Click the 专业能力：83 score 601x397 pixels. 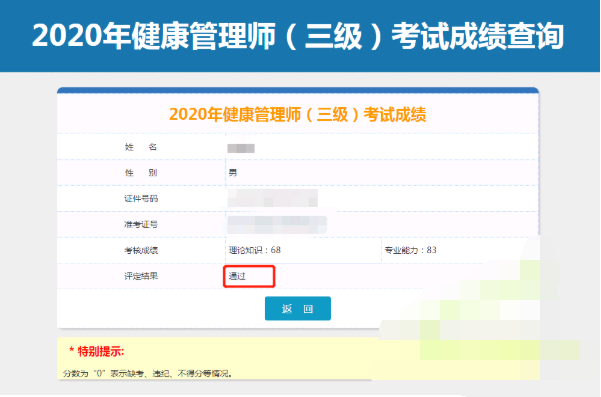[x=410, y=250]
